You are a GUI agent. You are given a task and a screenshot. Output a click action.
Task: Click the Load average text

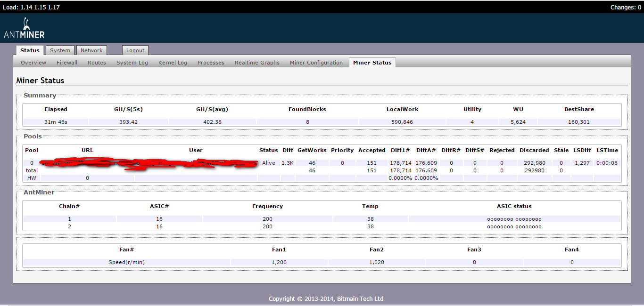pyautogui.click(x=31, y=7)
